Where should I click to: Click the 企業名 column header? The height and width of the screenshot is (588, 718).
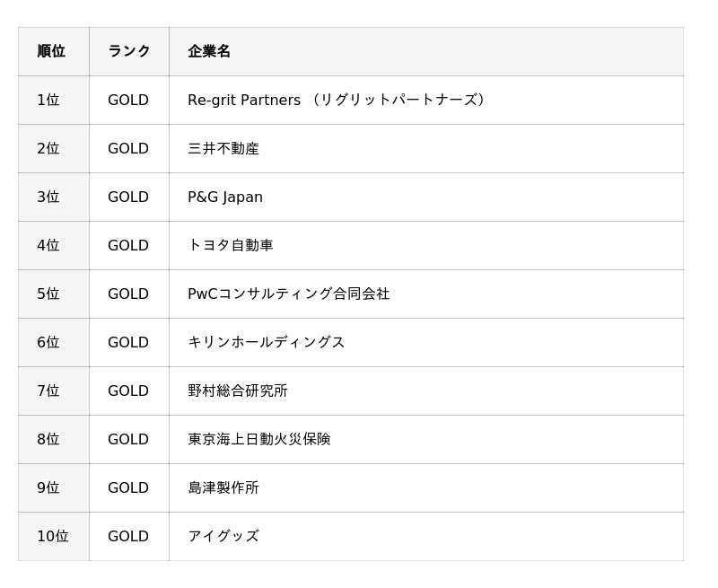[209, 51]
